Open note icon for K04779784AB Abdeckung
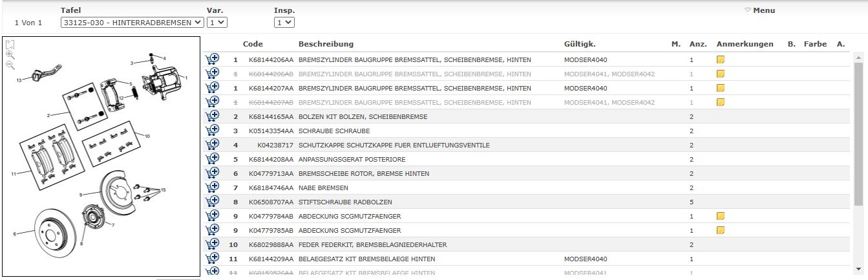The height and width of the screenshot is (280, 868). coord(721,216)
